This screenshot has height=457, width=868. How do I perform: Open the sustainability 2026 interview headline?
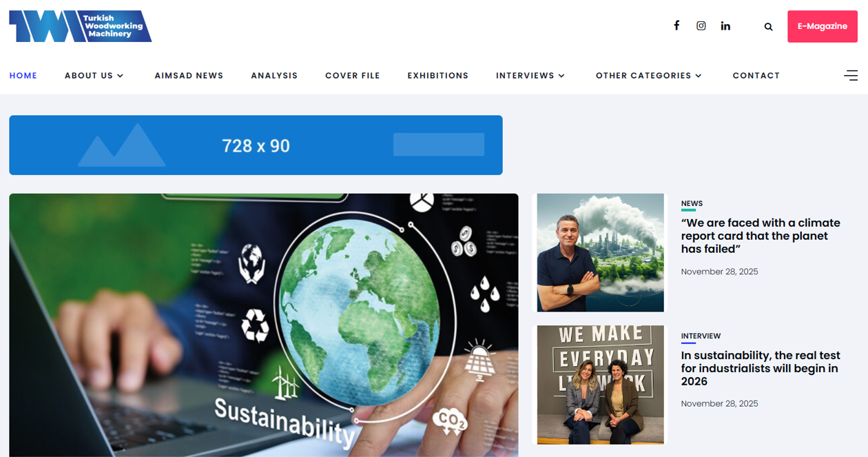(x=761, y=368)
